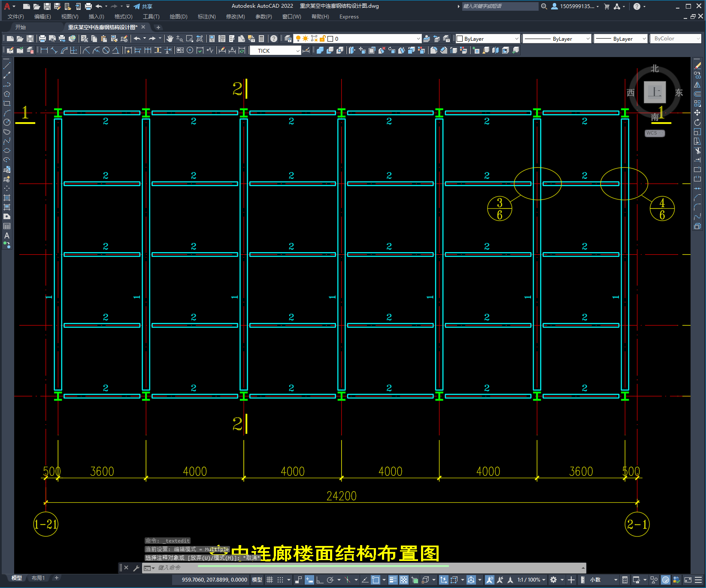Image resolution: width=706 pixels, height=588 pixels.
Task: Click the WCS button under the ViewCube
Action: (654, 133)
